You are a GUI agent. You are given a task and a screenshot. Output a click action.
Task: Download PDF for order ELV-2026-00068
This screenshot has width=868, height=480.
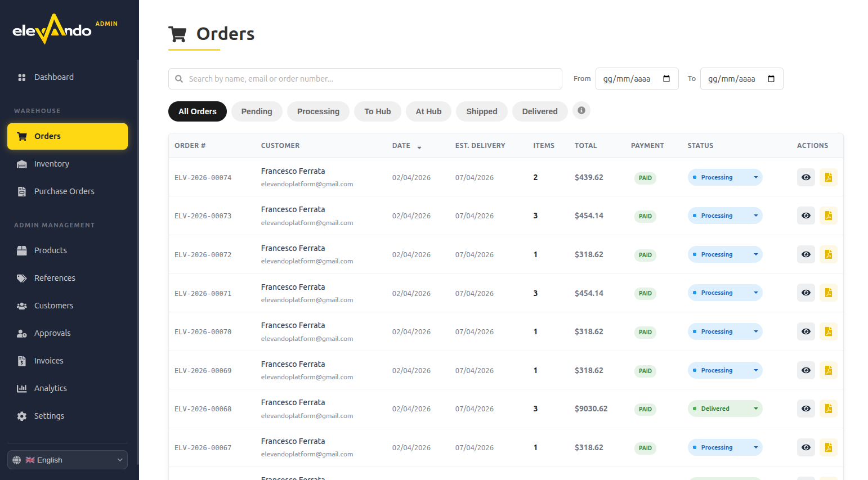(829, 409)
